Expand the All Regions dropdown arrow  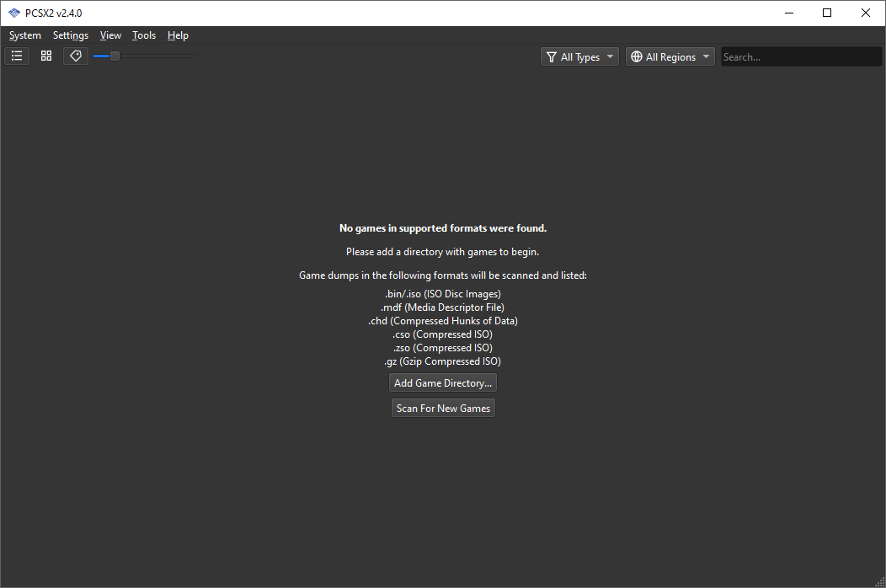click(706, 57)
